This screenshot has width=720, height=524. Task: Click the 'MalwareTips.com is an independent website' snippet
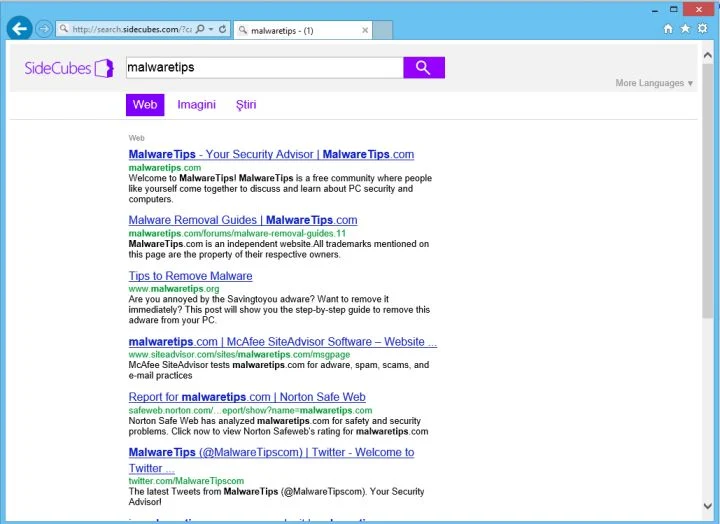coord(279,249)
